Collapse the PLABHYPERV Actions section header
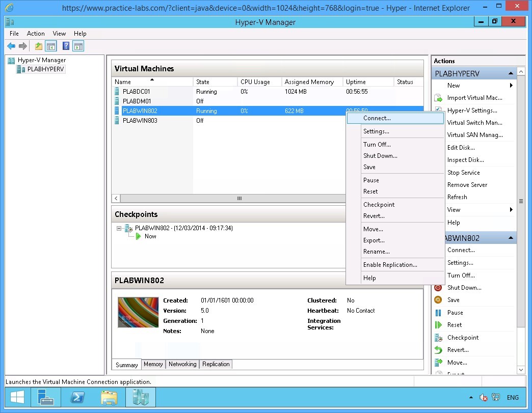This screenshot has width=532, height=413. point(511,73)
